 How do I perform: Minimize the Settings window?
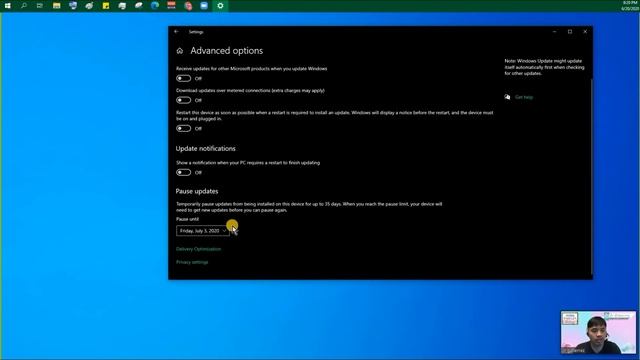(x=554, y=32)
